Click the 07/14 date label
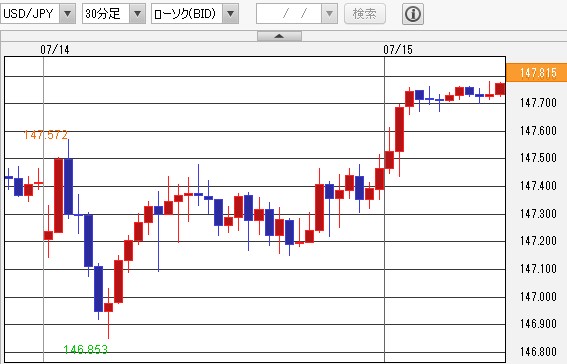This screenshot has width=567, height=364. pos(55,50)
